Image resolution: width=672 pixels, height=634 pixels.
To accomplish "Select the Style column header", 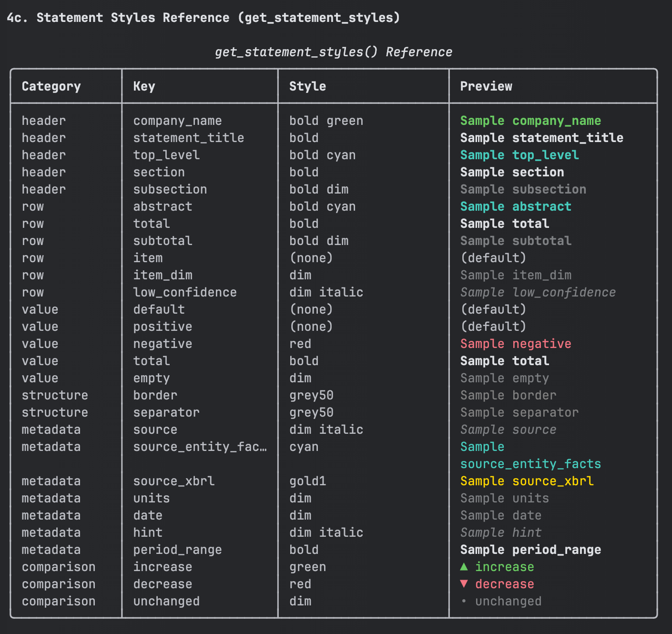I will [x=307, y=86].
